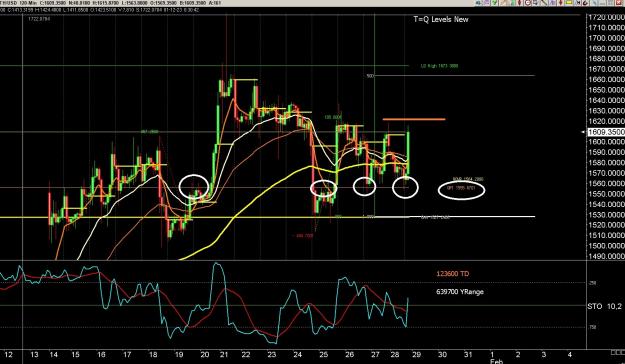Click the 1700.0000 price axis label

[x=606, y=38]
